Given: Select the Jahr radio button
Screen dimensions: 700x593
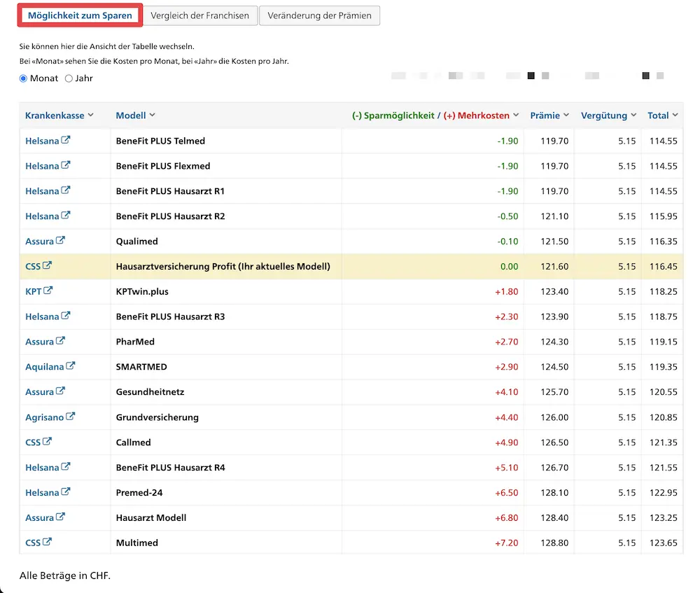Looking at the screenshot, I should click(69, 78).
